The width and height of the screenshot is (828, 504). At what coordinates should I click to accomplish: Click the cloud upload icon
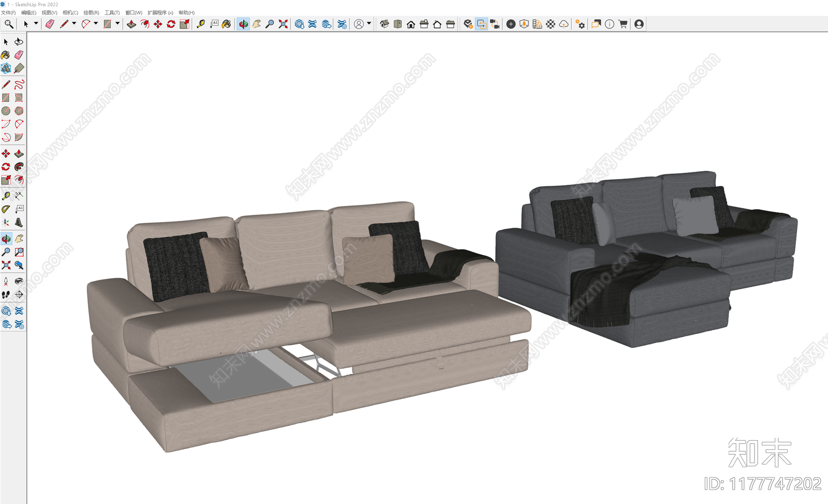[x=564, y=24]
